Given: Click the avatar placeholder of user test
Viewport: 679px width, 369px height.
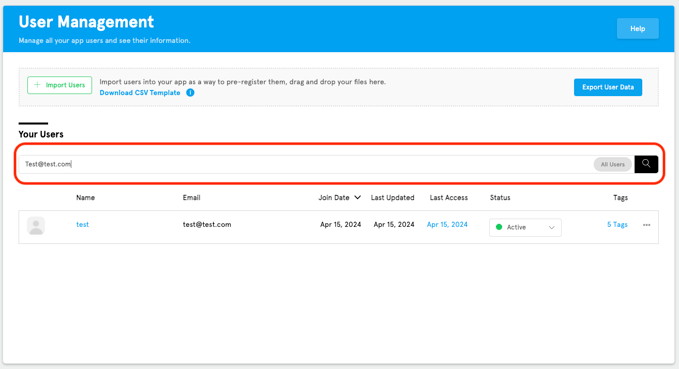Looking at the screenshot, I should 36,226.
